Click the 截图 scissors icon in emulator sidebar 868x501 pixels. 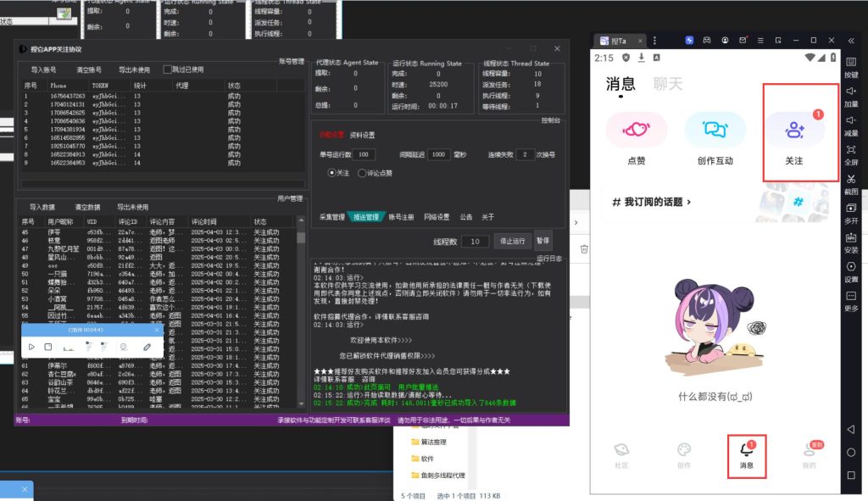(x=851, y=179)
